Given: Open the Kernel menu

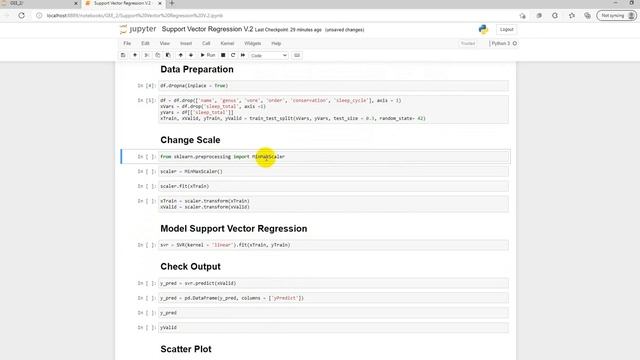Looking at the screenshot, I should click(227, 43).
